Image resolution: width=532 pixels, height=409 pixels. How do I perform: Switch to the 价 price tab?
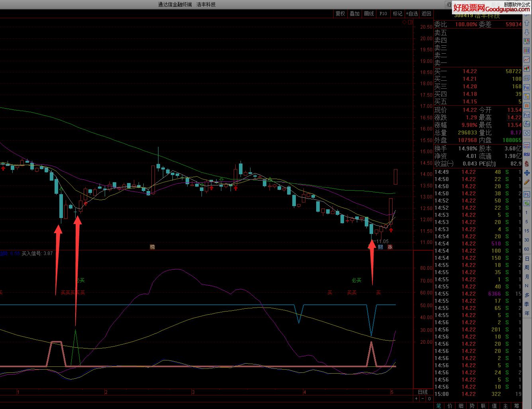[x=450, y=406]
